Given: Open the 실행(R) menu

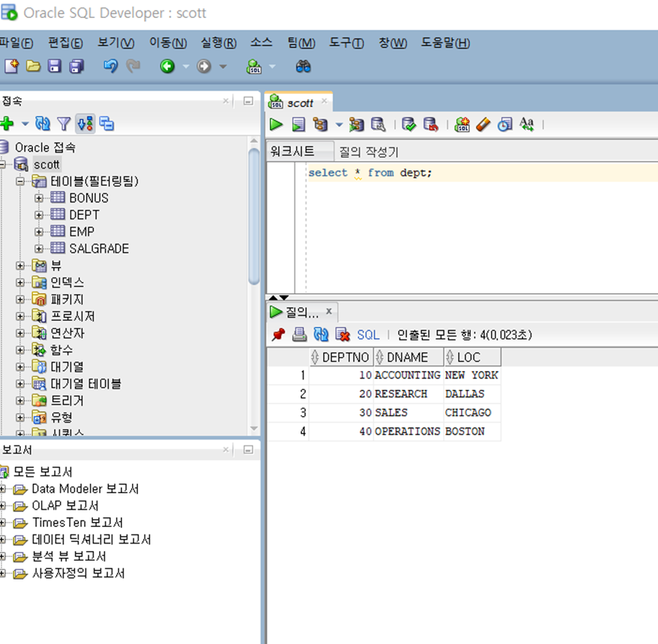Looking at the screenshot, I should point(219,43).
